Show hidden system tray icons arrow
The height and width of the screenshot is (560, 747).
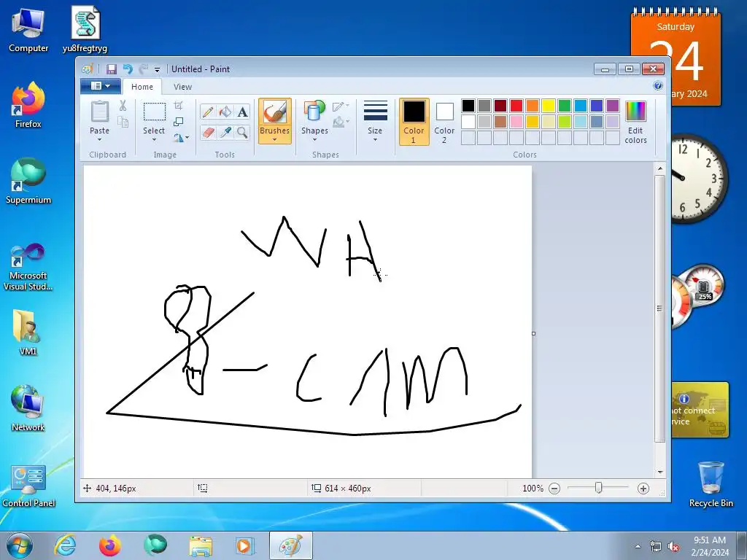(638, 546)
